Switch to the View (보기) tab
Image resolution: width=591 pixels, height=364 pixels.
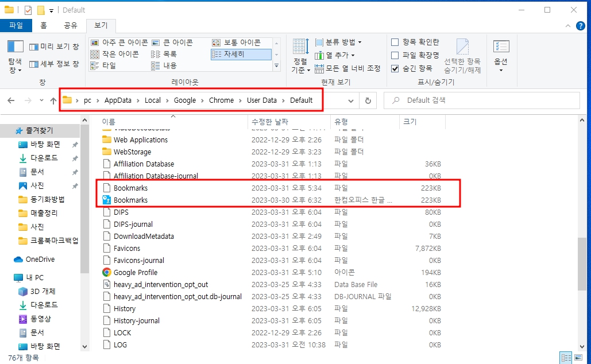pos(101,25)
